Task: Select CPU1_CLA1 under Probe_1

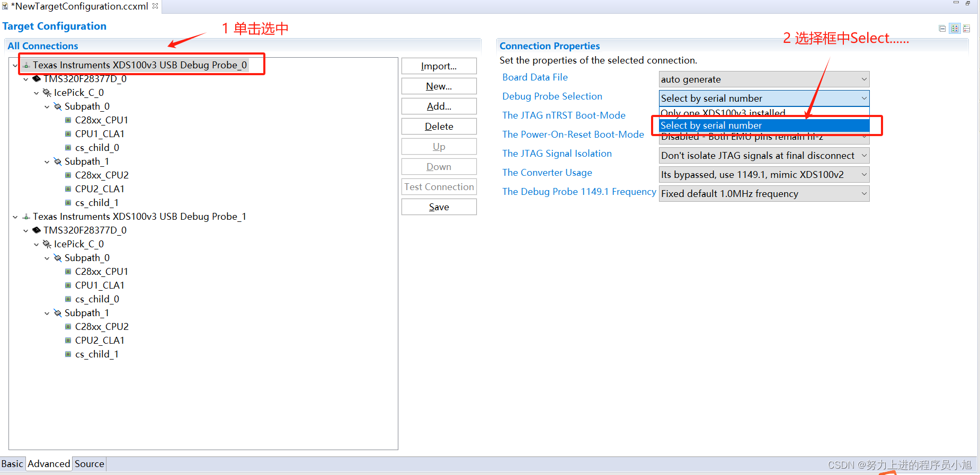Action: [100, 285]
